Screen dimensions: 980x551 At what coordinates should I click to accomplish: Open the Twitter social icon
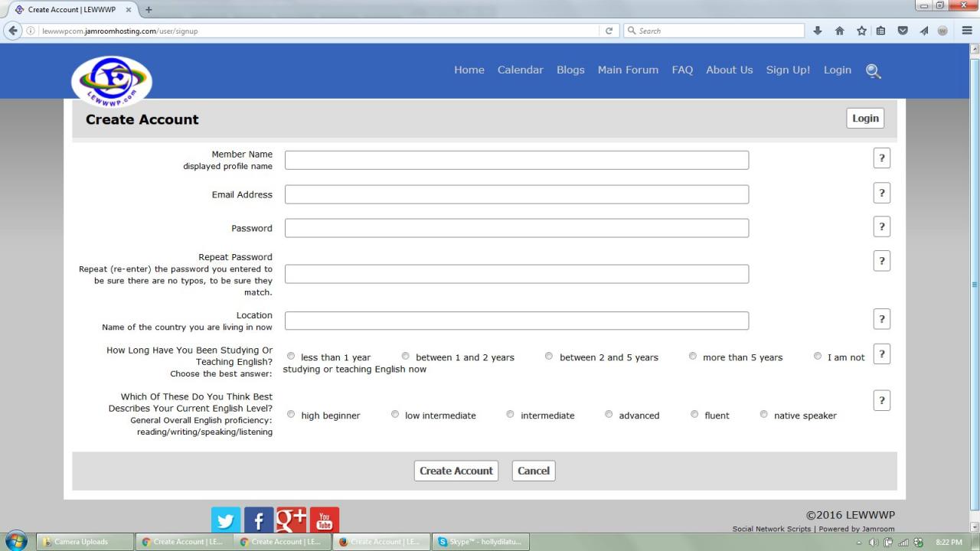226,520
